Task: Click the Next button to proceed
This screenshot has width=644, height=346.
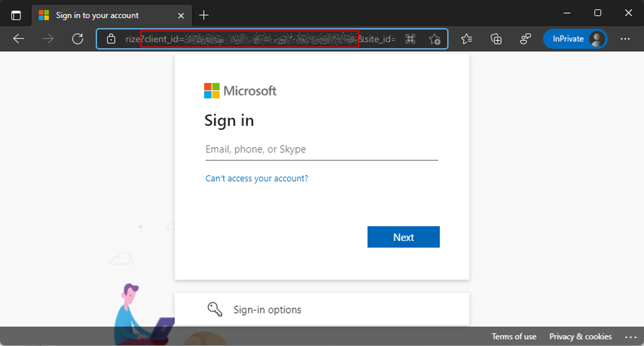Action: [x=403, y=237]
